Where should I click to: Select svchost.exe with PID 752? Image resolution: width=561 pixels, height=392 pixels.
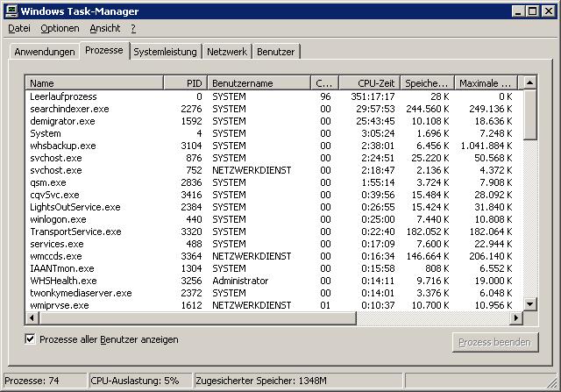274,170
